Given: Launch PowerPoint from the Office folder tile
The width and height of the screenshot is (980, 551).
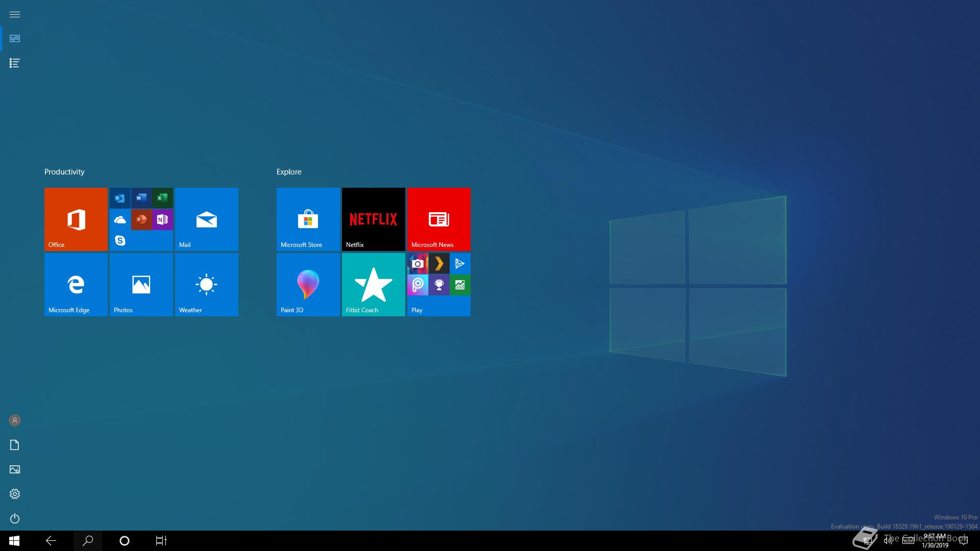Looking at the screenshot, I should pyautogui.click(x=141, y=219).
